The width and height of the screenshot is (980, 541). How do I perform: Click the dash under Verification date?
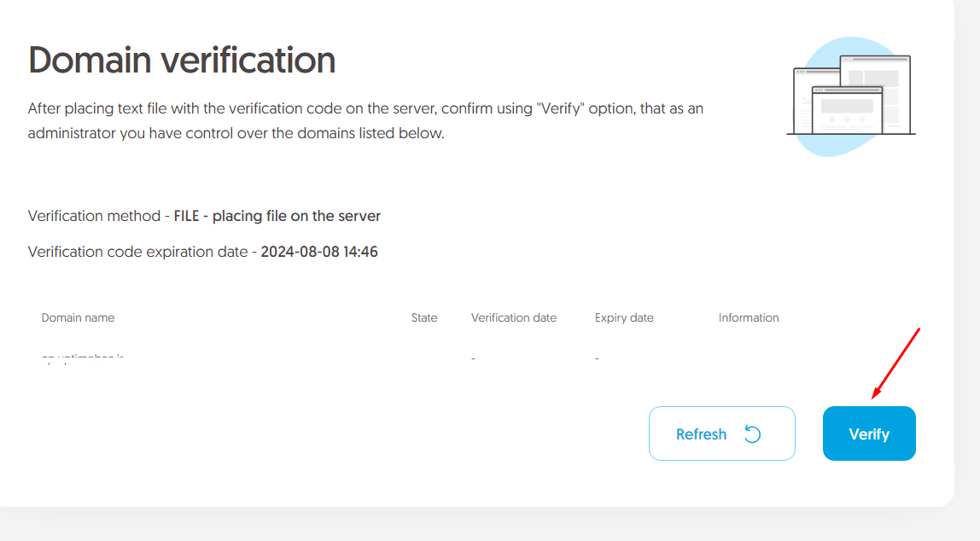point(473,358)
